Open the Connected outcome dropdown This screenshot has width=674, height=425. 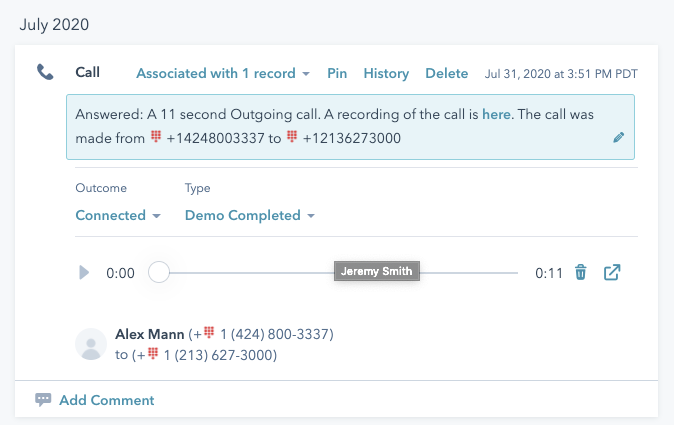[x=118, y=215]
